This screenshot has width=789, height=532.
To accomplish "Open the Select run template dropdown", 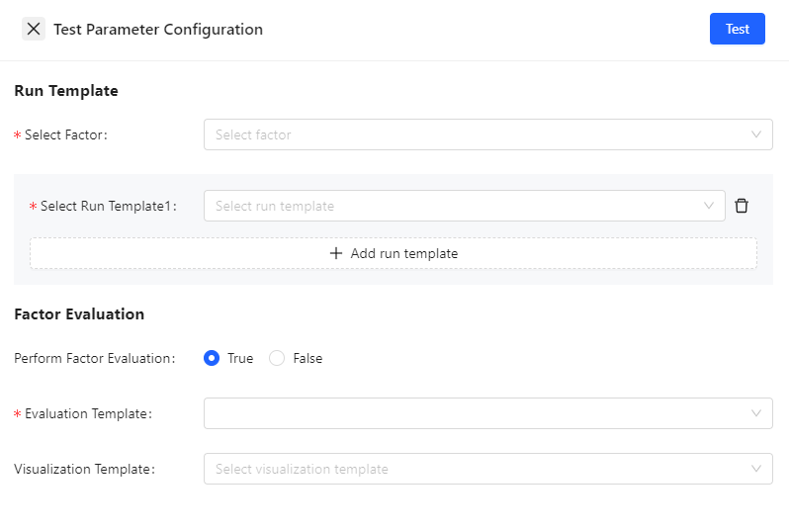I will coord(455,206).
